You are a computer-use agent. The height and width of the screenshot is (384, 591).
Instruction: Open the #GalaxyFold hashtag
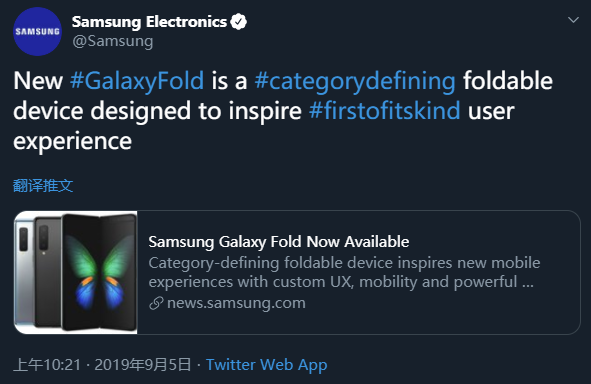point(137,81)
